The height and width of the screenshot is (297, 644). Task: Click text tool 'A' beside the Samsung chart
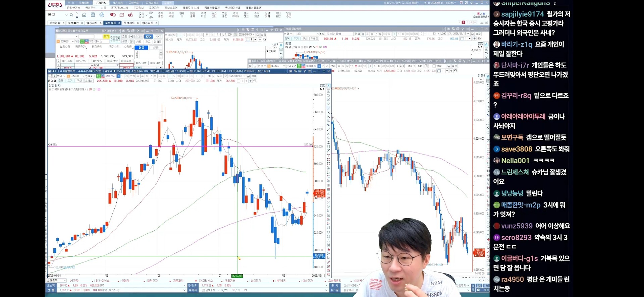tap(328, 86)
